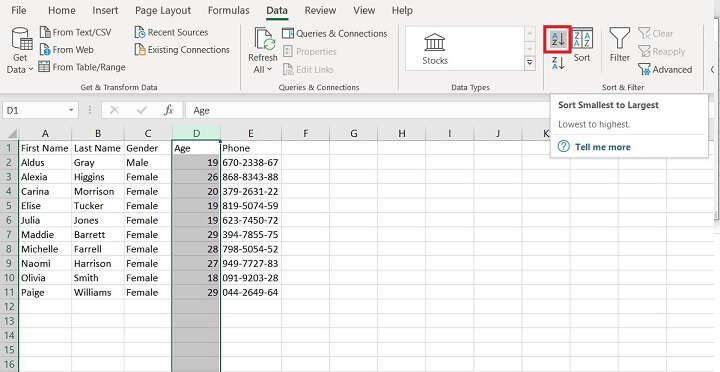The width and height of the screenshot is (720, 372).
Task: Open the File tab
Action: tap(18, 10)
